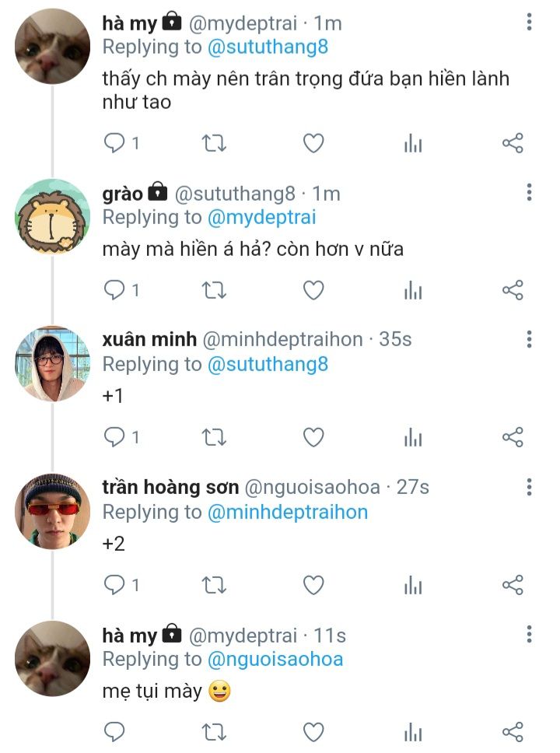Image resolution: width=560 pixels, height=753 pixels.
Task: Open more options on grào's tweet
Action: [529, 192]
